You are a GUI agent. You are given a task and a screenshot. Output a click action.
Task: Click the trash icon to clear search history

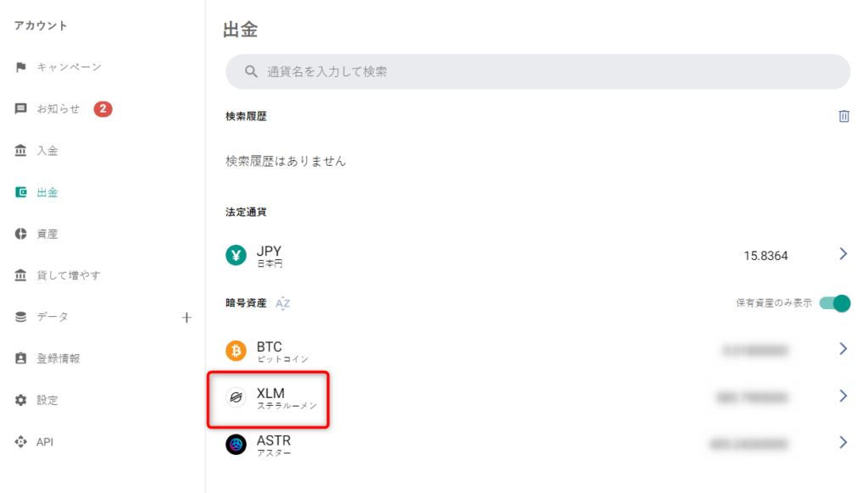tap(843, 116)
